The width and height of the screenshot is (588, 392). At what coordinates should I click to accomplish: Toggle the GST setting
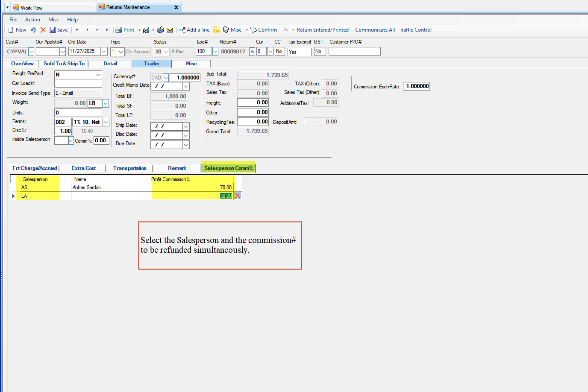319,51
